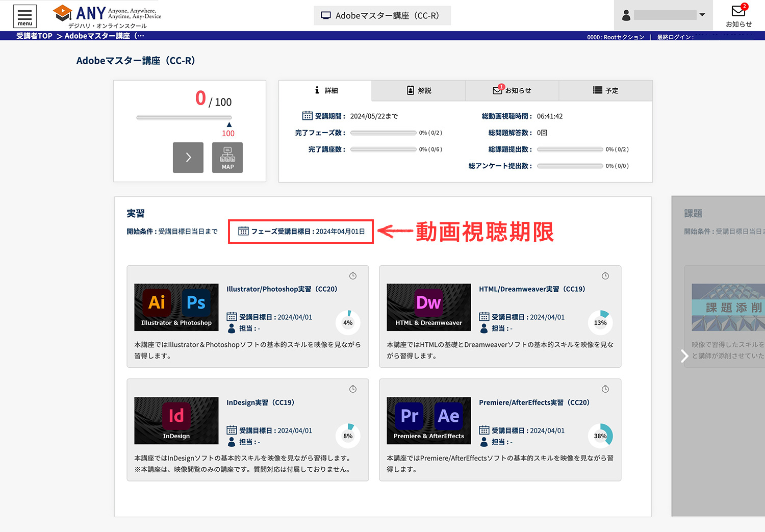Click person icon in Premiere/AfterEffects card

[x=484, y=442]
